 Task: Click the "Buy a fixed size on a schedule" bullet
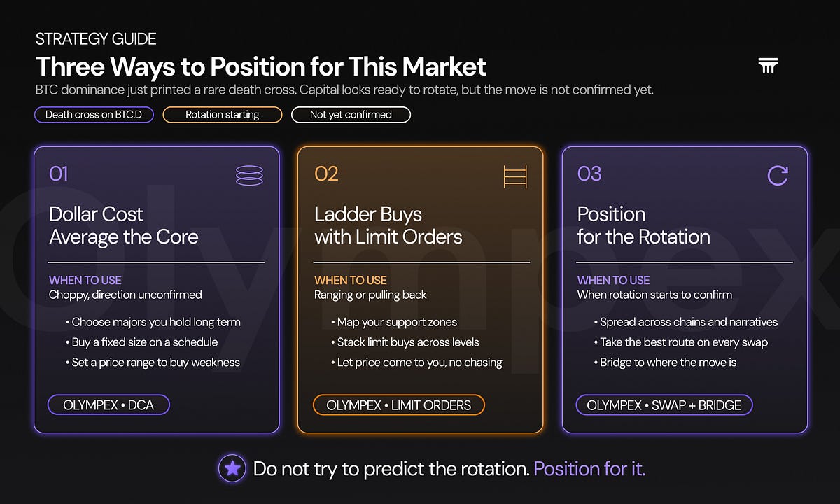tap(141, 342)
